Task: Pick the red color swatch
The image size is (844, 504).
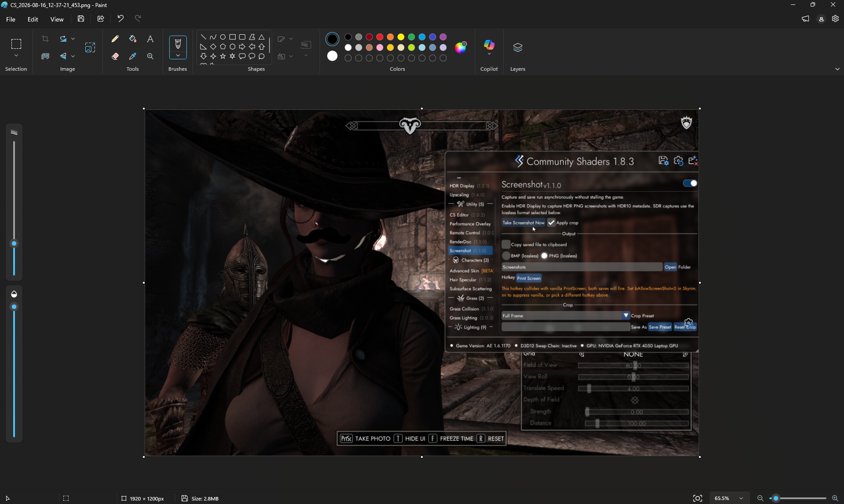Action: tap(380, 37)
